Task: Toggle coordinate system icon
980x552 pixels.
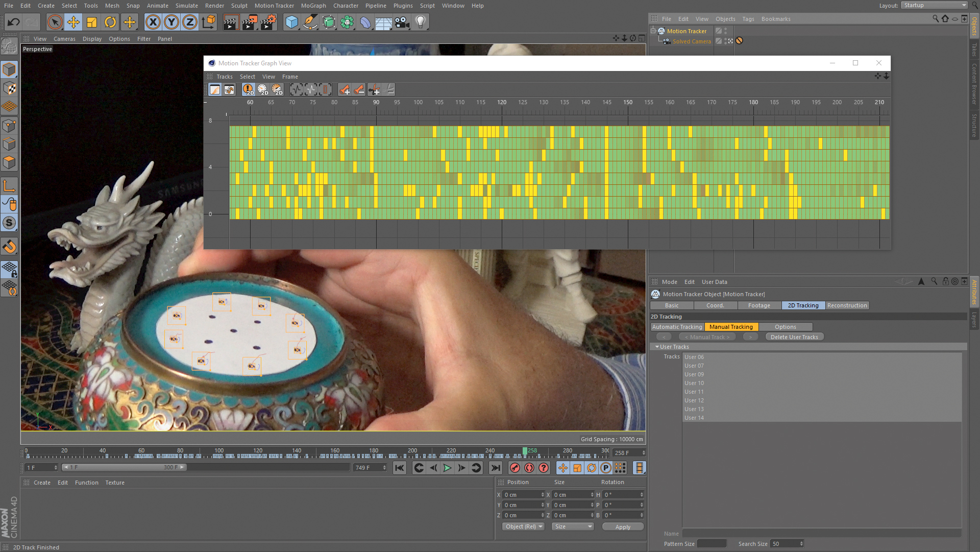Action: pyautogui.click(x=209, y=22)
